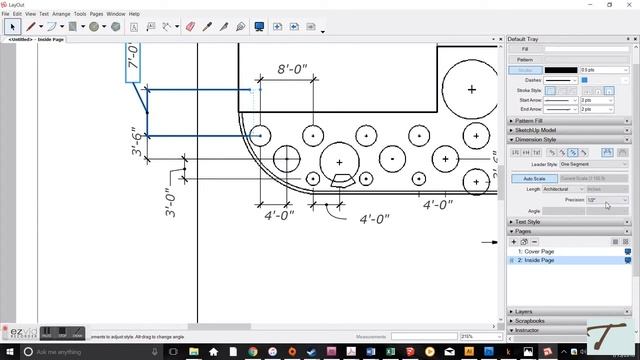Select the first stroke end cap style
The height and width of the screenshot is (360, 640).
pos(588,91)
